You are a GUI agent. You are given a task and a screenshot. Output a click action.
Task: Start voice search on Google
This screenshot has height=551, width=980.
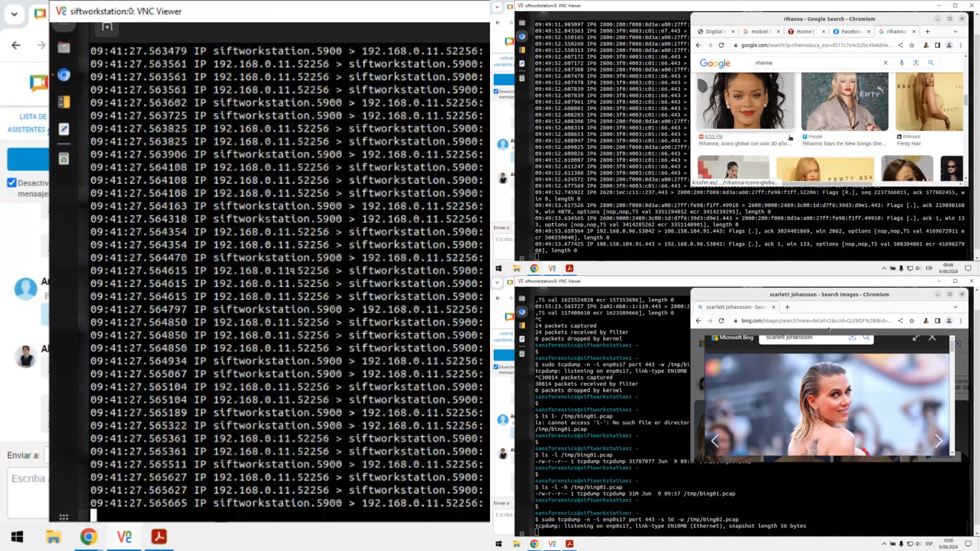(902, 63)
